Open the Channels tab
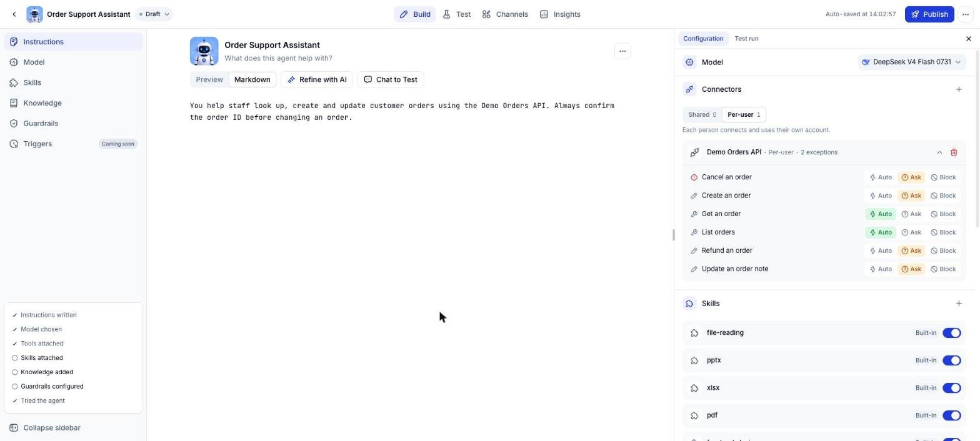The width and height of the screenshot is (980, 441). coord(505,14)
